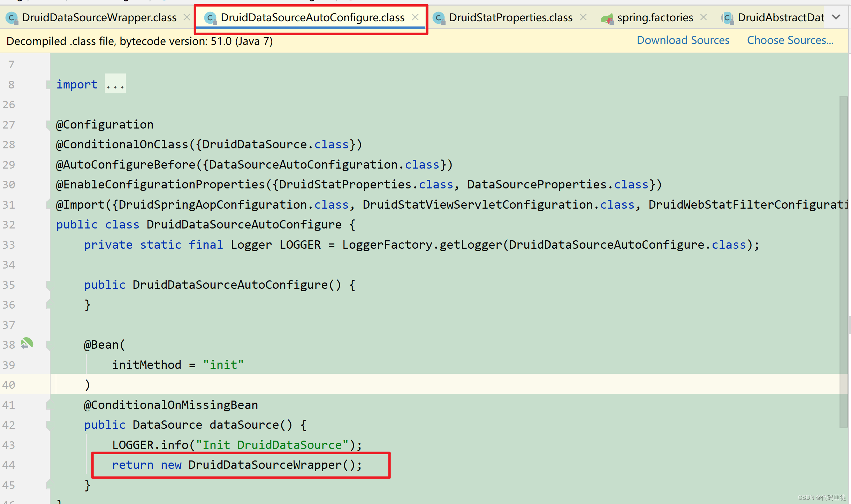The height and width of the screenshot is (504, 851).
Task: Toggle fold marker at @Import line 31
Action: (x=48, y=204)
